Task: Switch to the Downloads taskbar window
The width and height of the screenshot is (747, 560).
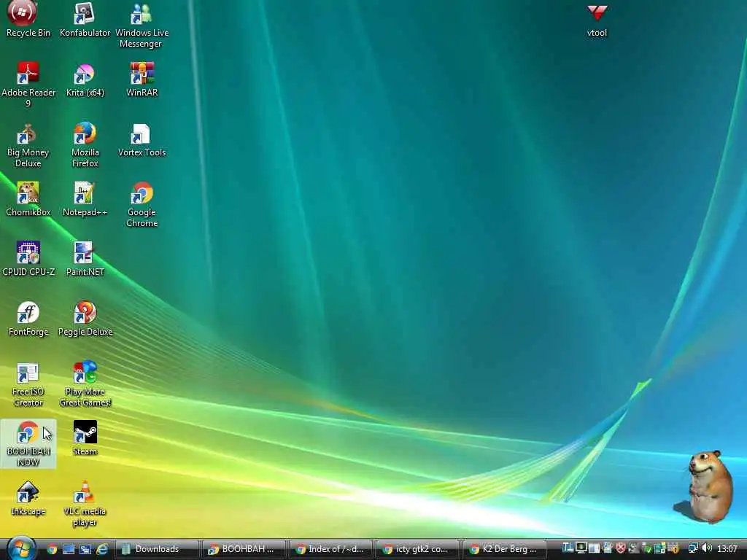Action: click(x=156, y=549)
